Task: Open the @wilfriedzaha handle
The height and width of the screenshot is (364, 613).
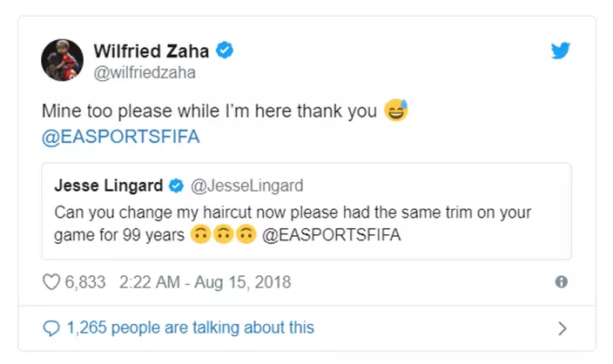Action: (x=144, y=72)
